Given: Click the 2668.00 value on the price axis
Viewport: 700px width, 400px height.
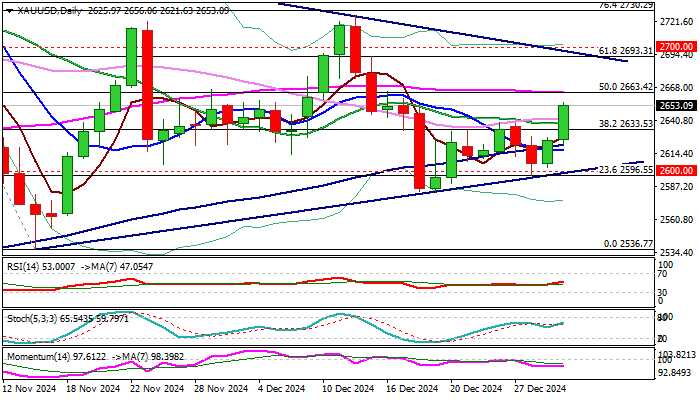Looking at the screenshot, I should (676, 88).
